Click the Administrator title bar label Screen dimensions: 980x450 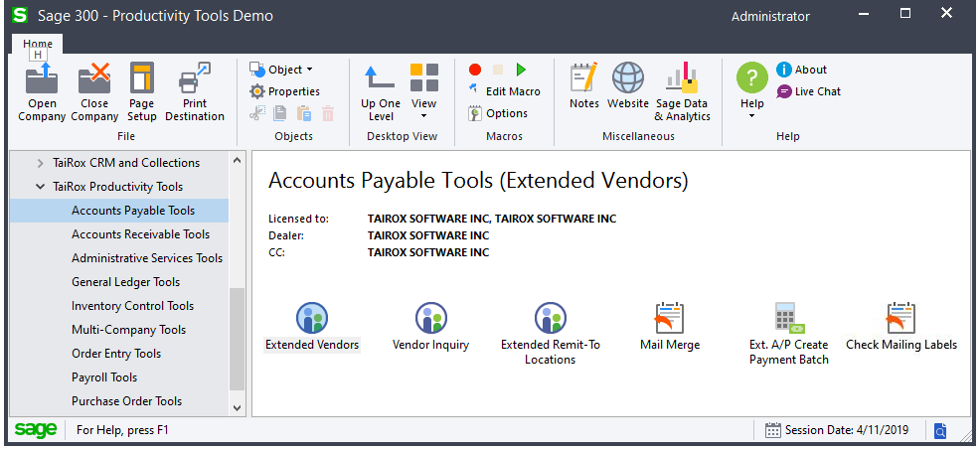(x=770, y=16)
